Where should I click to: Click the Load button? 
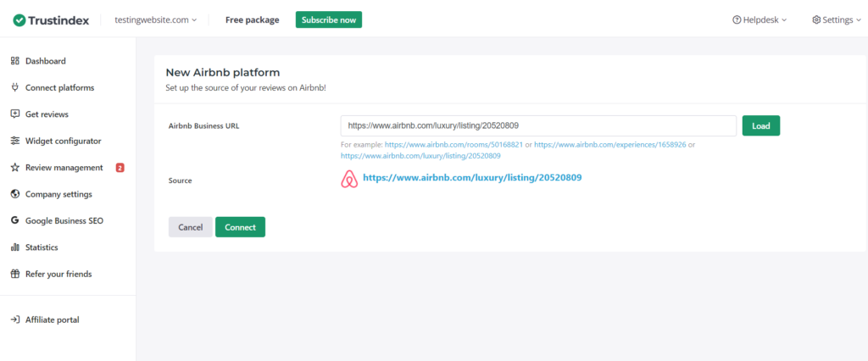point(760,125)
